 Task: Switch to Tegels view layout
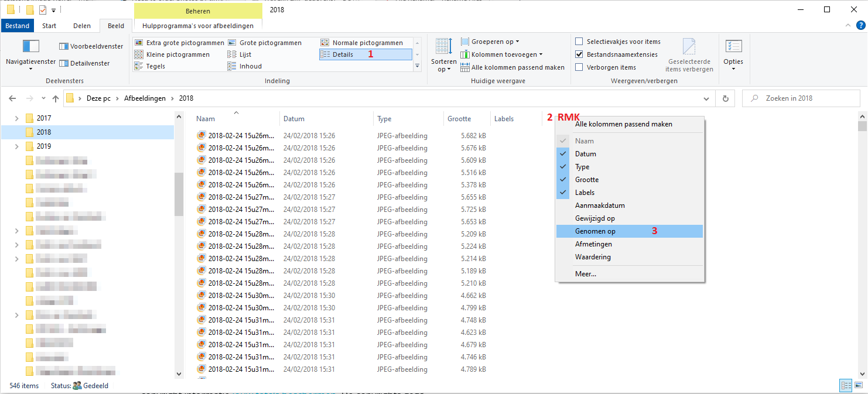click(x=150, y=66)
